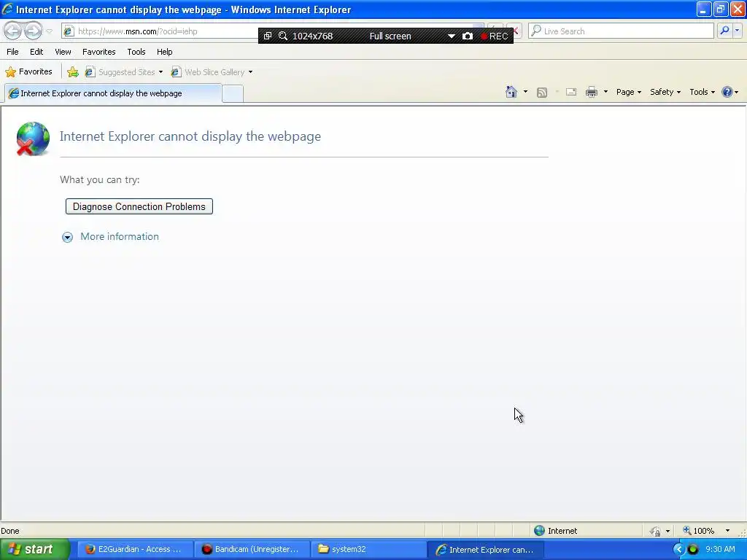
Task: Click Add to Favorites Bar star icon
Action: click(73, 72)
